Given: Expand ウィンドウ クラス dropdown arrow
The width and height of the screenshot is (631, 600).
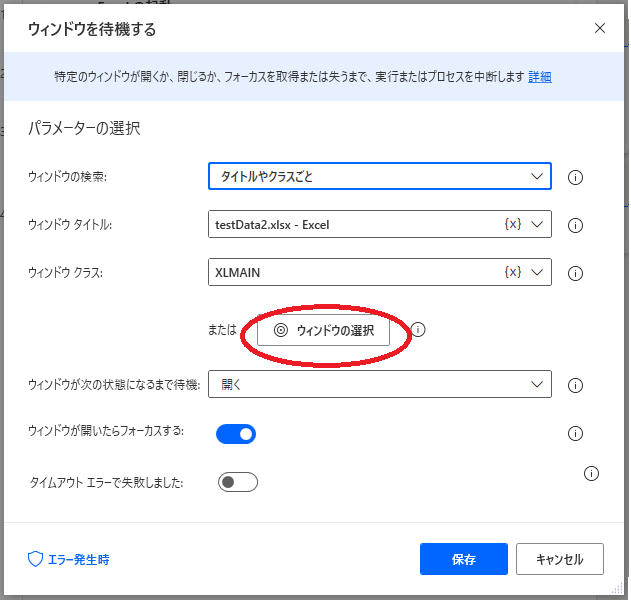Looking at the screenshot, I should point(538,271).
